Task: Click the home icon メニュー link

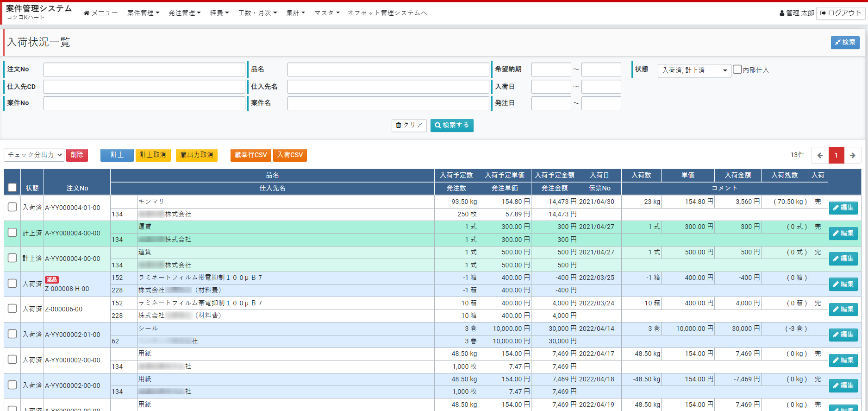Action: [x=100, y=13]
